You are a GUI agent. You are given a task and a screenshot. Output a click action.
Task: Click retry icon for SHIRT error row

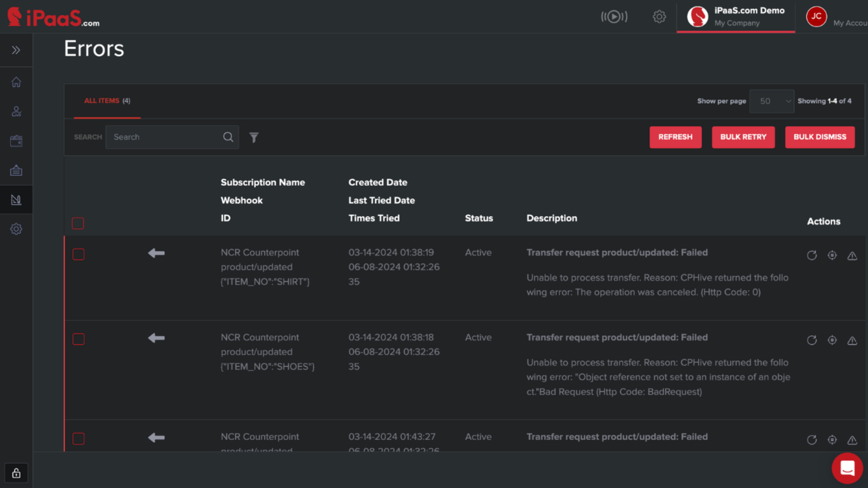pyautogui.click(x=811, y=256)
